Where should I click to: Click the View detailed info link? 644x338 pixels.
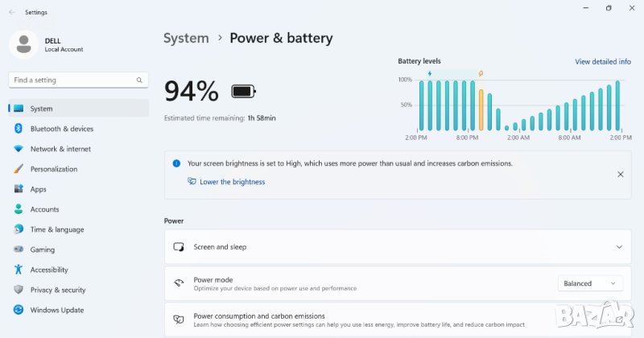click(602, 62)
